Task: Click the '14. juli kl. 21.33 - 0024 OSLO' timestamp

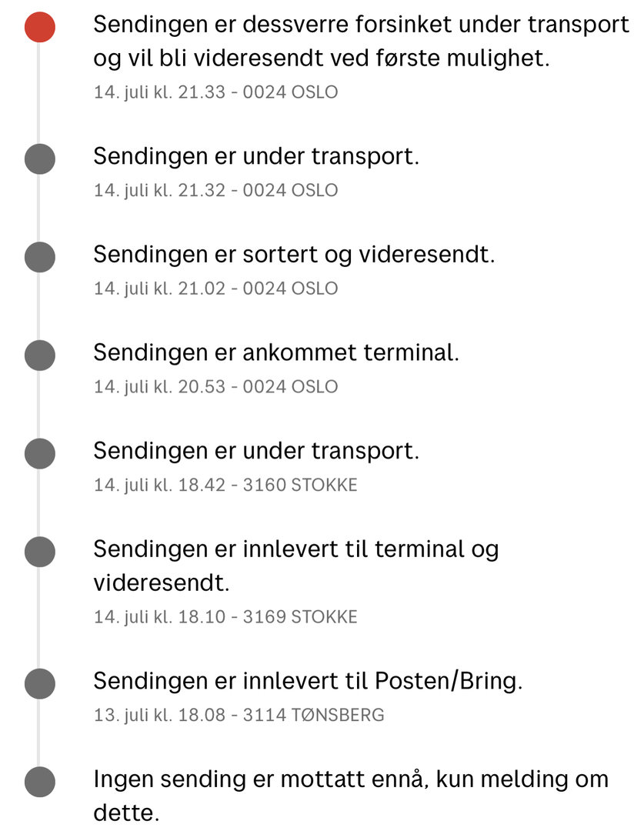Action: point(215,92)
